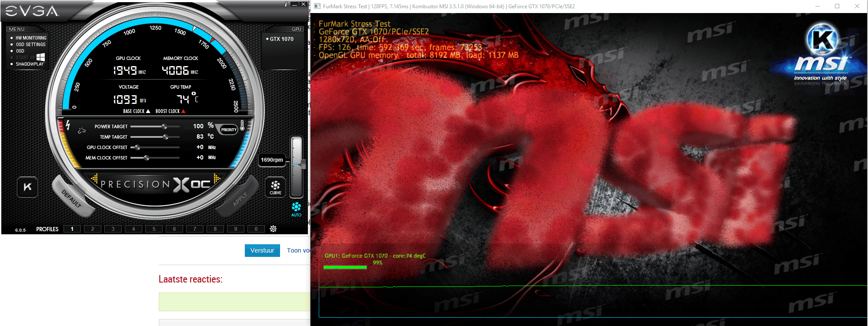Viewport: 868px width, 326px height.
Task: Select profile slot 0
Action: coord(256,229)
